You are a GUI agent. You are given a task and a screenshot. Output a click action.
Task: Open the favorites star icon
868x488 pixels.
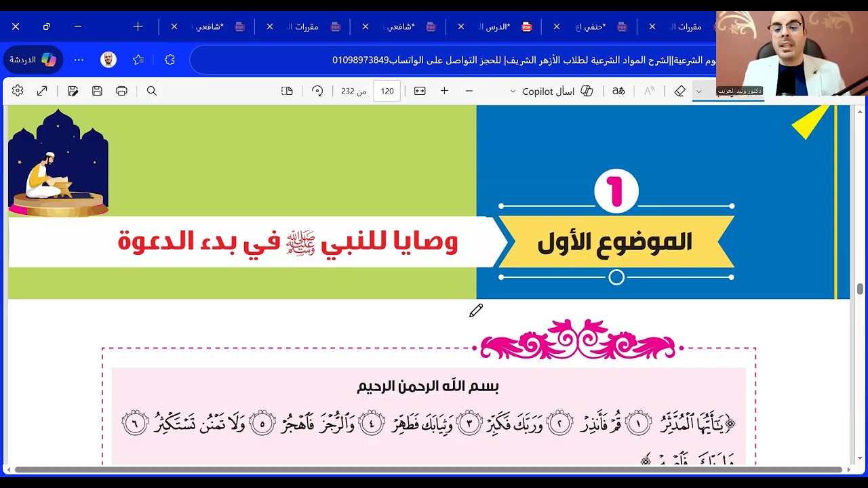[x=138, y=60]
